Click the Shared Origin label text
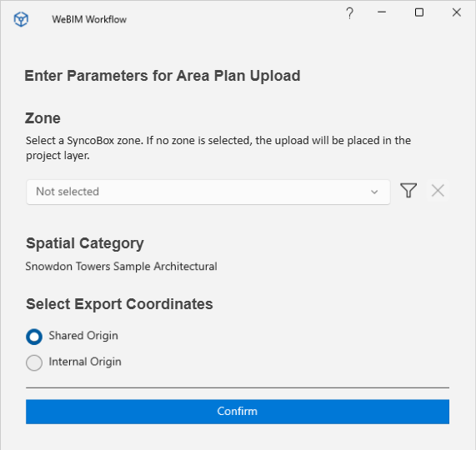The height and width of the screenshot is (450, 476). (83, 336)
